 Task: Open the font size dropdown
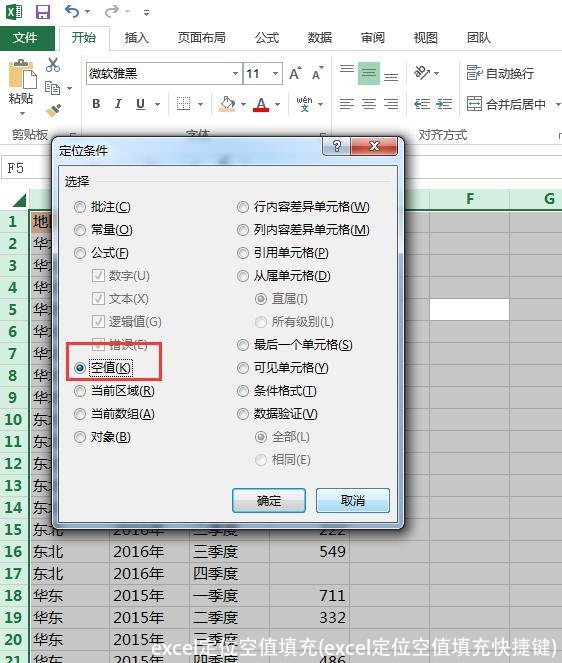point(275,74)
